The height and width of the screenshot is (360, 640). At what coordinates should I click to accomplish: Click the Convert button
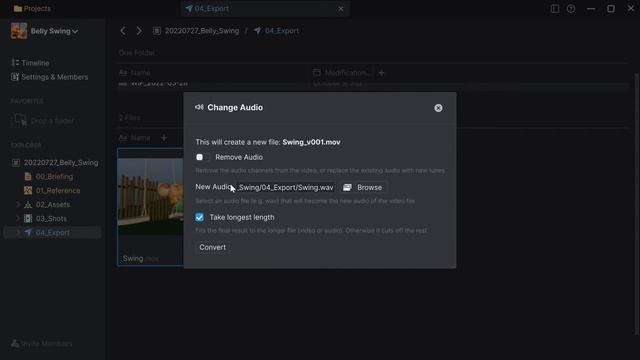coord(212,247)
